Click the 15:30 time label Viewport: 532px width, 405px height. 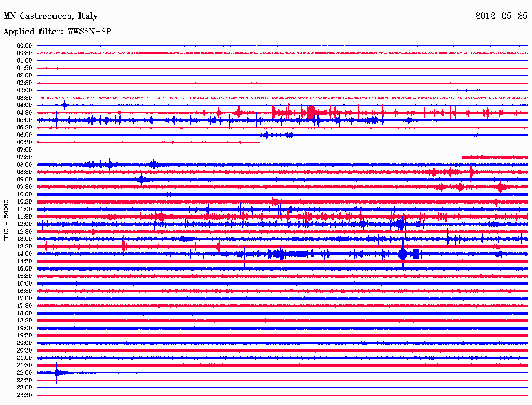(x=24, y=276)
